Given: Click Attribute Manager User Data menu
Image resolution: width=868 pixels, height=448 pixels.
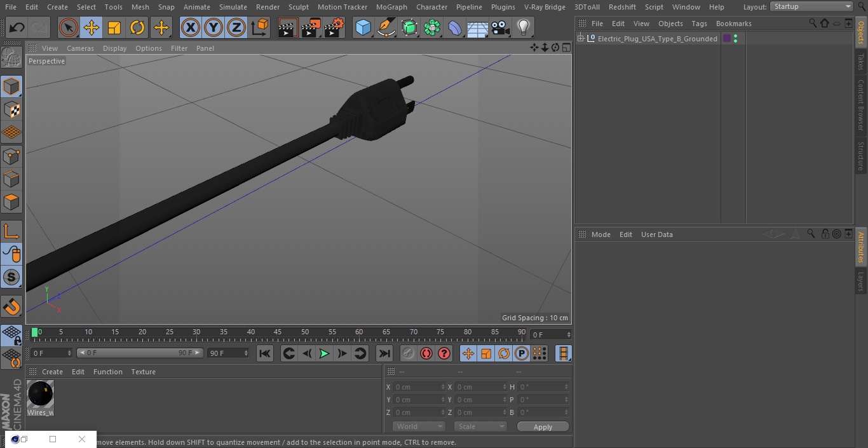Looking at the screenshot, I should point(657,234).
